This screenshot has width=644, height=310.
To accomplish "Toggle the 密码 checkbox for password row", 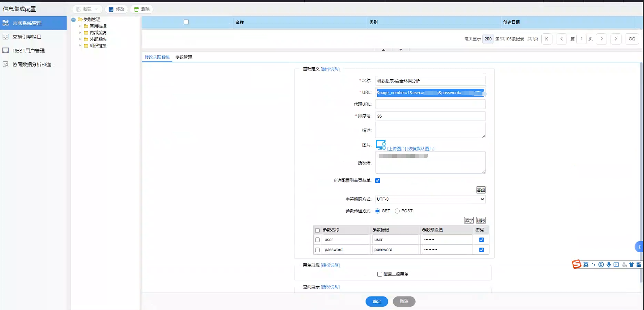I will click(481, 250).
